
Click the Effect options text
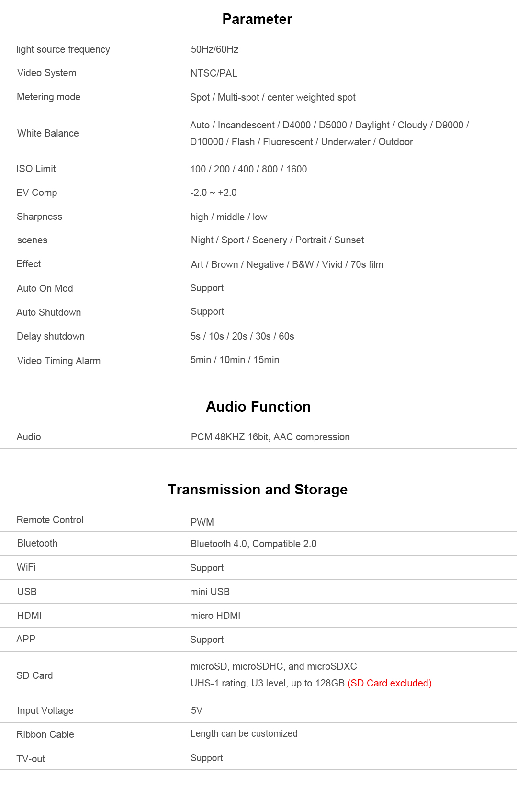(x=287, y=264)
